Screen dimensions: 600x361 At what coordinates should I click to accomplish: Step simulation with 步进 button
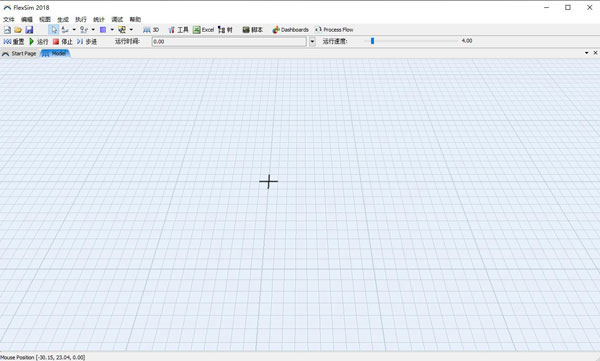point(87,41)
